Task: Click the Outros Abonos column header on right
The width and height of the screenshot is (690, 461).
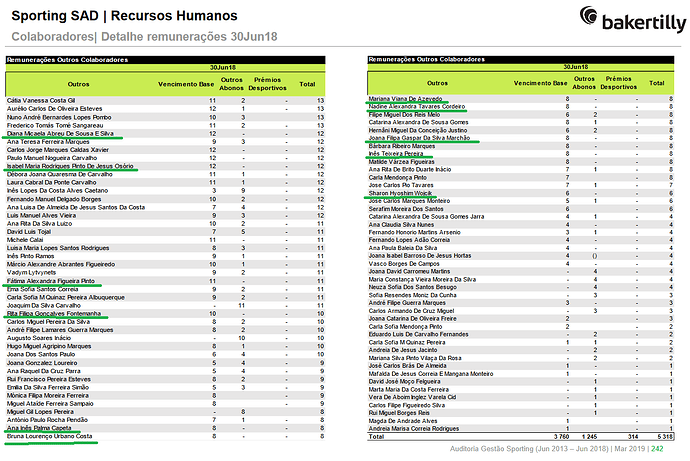Action: point(584,83)
